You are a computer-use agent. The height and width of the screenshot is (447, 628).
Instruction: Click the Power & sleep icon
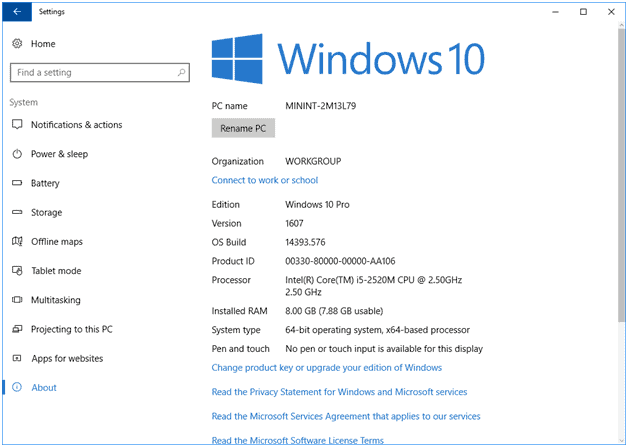click(17, 154)
